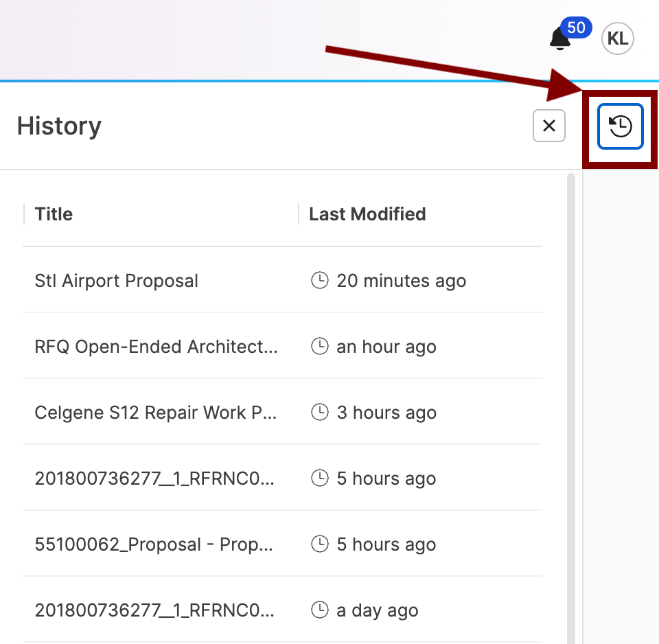Close the History panel with X
This screenshot has width=659, height=644.
[x=549, y=126]
